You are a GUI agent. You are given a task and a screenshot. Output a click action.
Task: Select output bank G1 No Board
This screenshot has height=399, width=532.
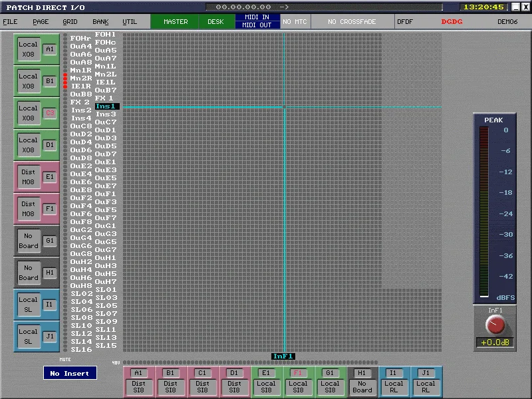(37, 241)
